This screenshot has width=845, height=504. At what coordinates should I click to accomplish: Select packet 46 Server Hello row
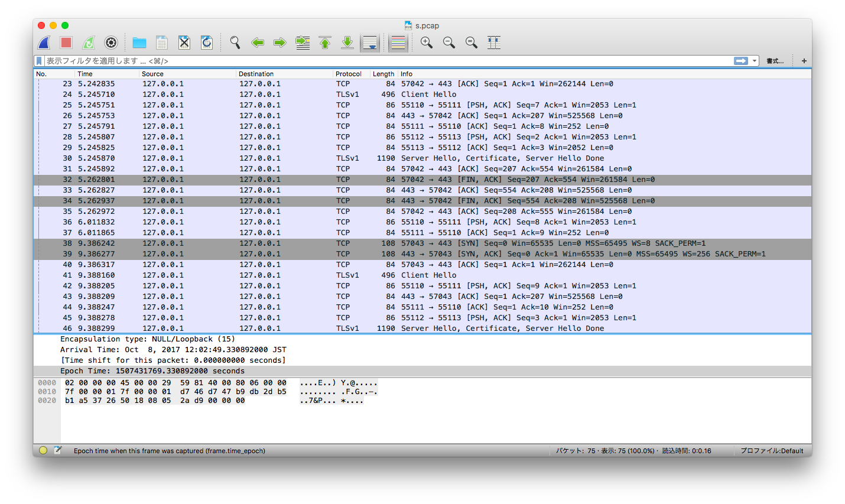(422, 329)
